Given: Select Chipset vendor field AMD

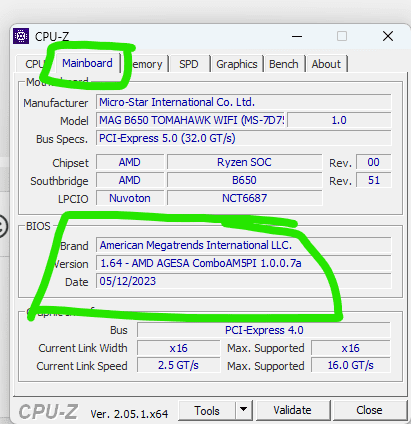Looking at the screenshot, I should (x=130, y=162).
